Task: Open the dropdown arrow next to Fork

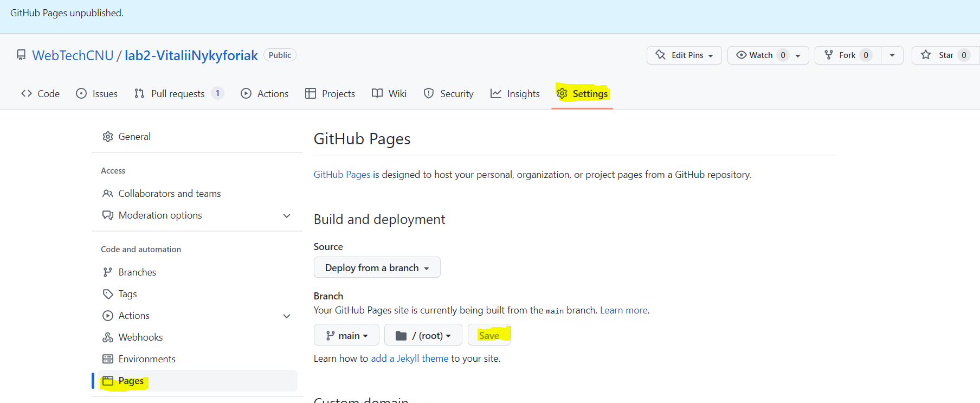Action: [892, 55]
